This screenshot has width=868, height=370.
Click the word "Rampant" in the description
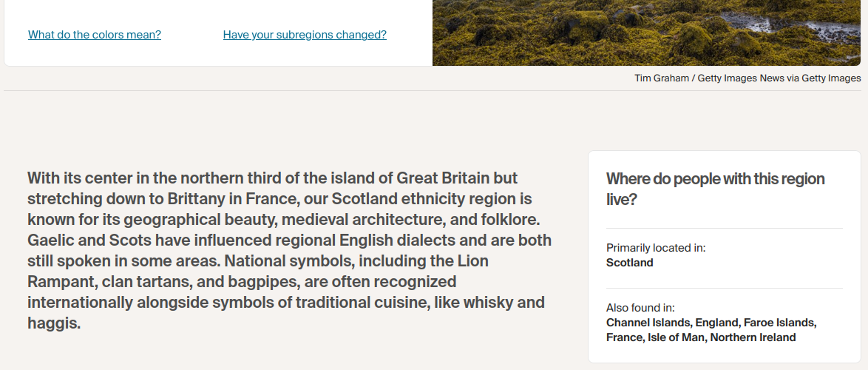[x=59, y=282]
